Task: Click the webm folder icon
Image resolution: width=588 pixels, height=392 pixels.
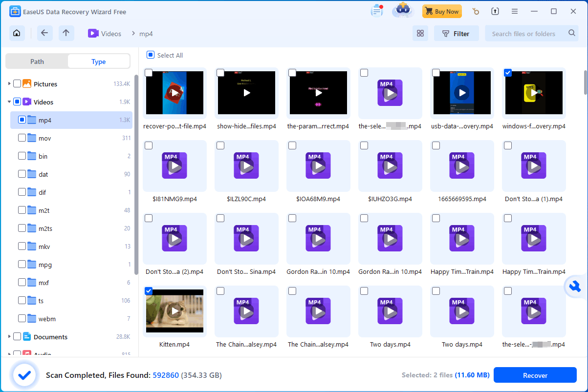Action: tap(32, 319)
